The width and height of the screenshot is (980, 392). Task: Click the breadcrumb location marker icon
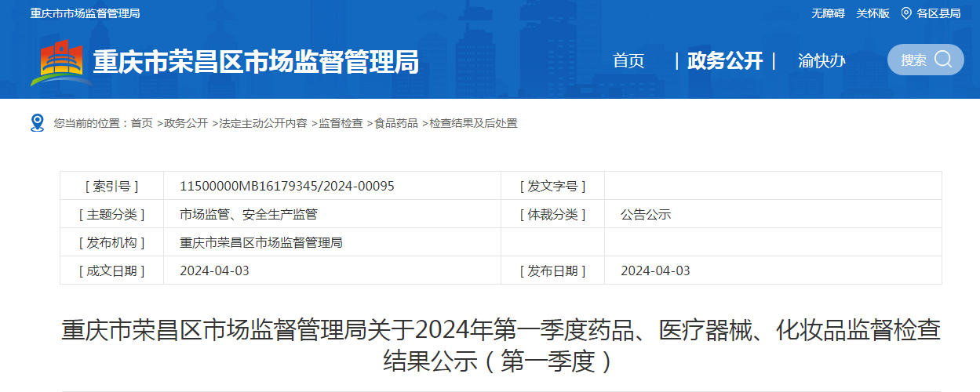point(38,122)
